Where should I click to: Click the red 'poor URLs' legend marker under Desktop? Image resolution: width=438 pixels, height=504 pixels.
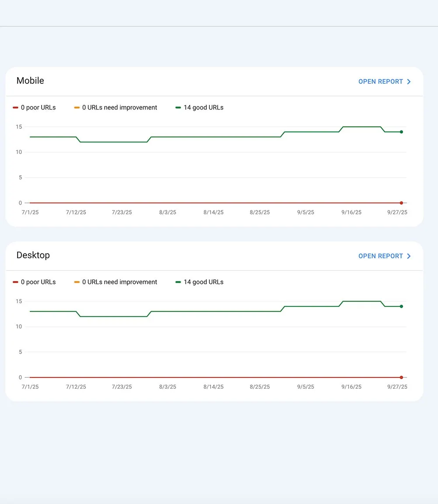click(16, 282)
